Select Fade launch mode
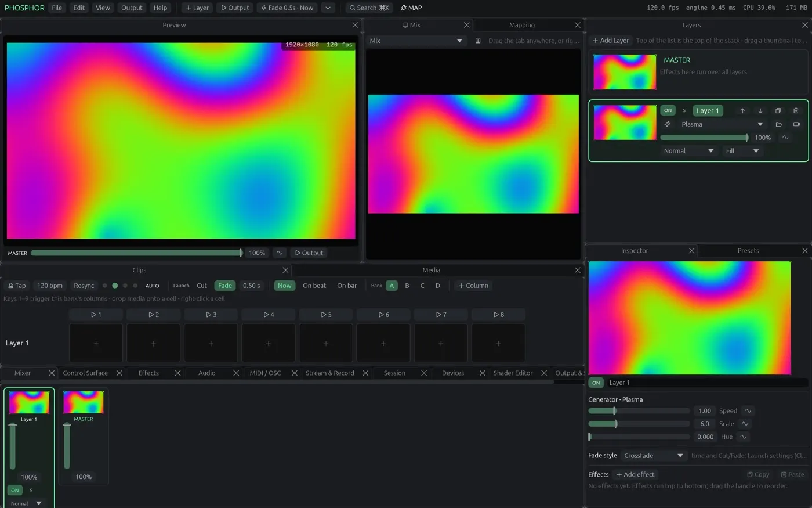 225,286
